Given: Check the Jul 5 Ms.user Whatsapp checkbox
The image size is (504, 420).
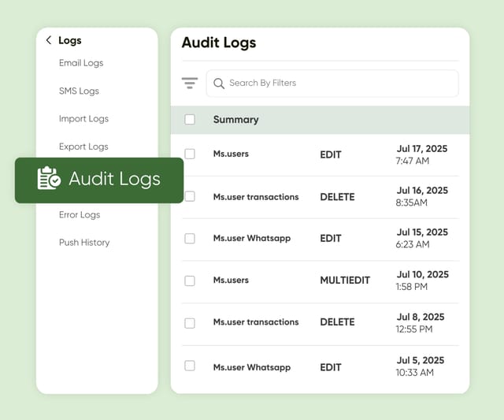Looking at the screenshot, I should tap(190, 366).
